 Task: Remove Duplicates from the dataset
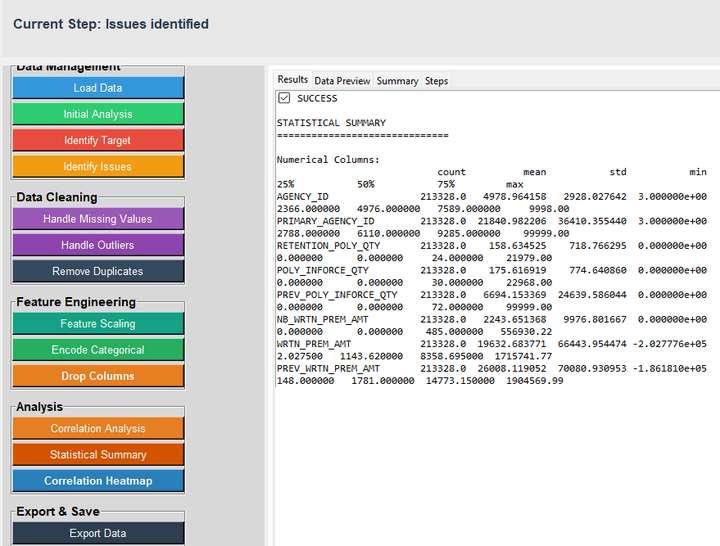(98, 271)
